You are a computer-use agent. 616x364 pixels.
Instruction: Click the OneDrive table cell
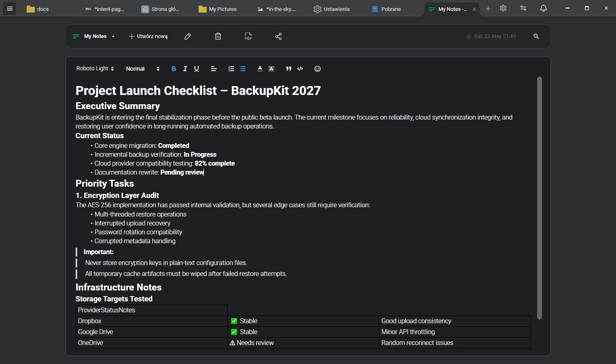152,343
